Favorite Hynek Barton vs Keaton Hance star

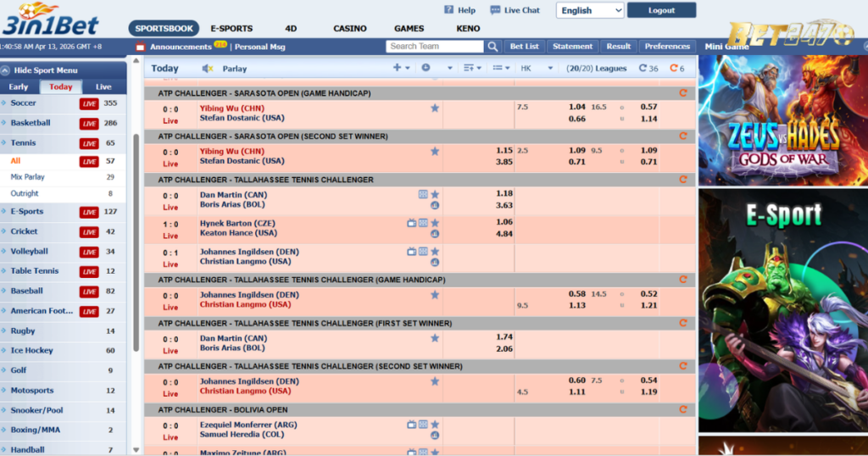pyautogui.click(x=435, y=223)
